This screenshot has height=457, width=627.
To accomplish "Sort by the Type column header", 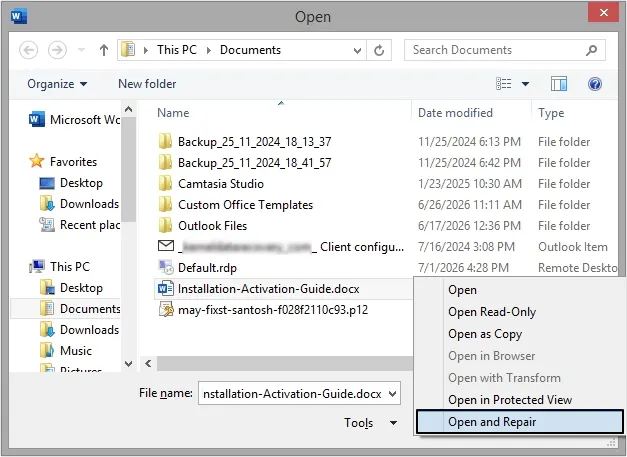I will [x=551, y=113].
